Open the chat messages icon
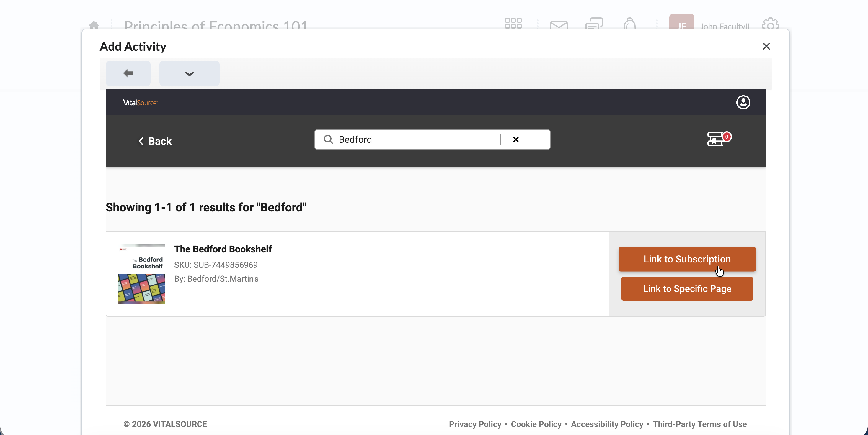The width and height of the screenshot is (868, 435). coord(594,24)
